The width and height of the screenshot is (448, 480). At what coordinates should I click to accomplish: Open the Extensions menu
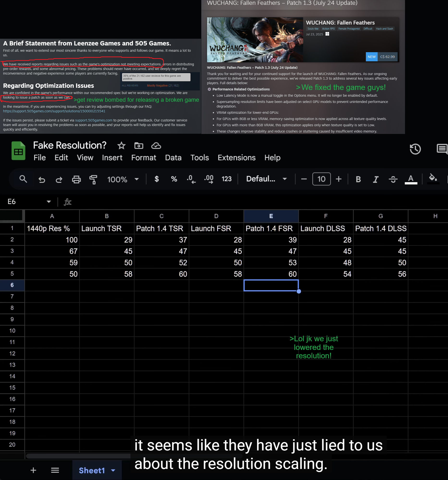[x=237, y=158]
